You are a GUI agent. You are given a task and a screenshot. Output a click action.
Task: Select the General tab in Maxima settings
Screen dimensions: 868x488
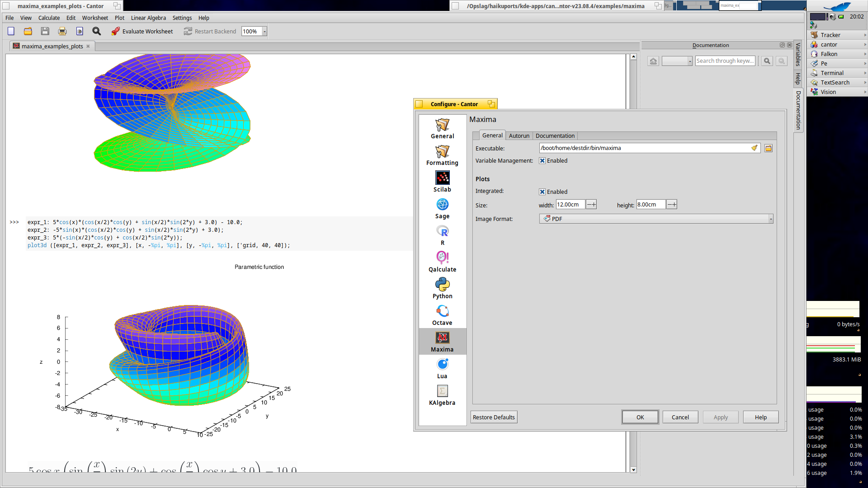click(x=492, y=135)
